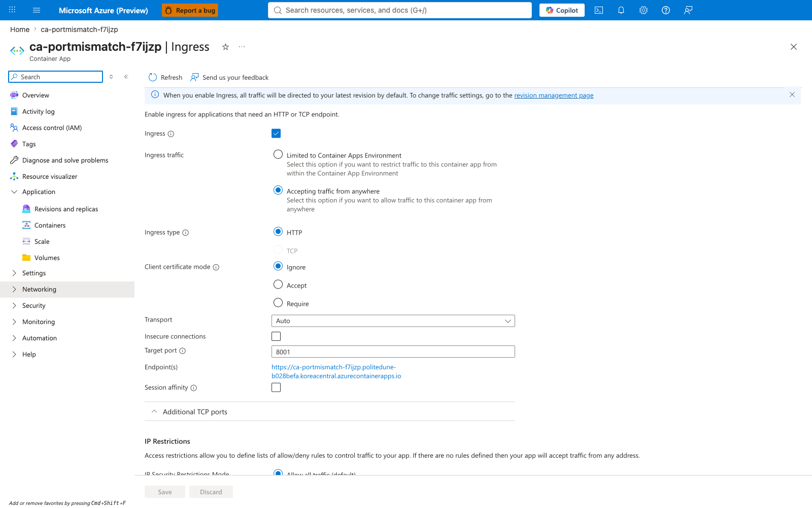This screenshot has height=508, width=812.
Task: Collapse the sidebar with double chevron icon
Action: coord(126,77)
